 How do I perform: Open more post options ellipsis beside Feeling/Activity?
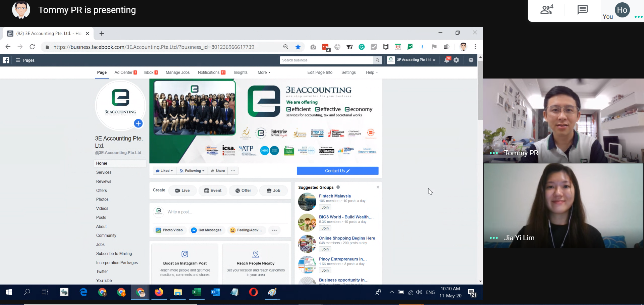274,230
